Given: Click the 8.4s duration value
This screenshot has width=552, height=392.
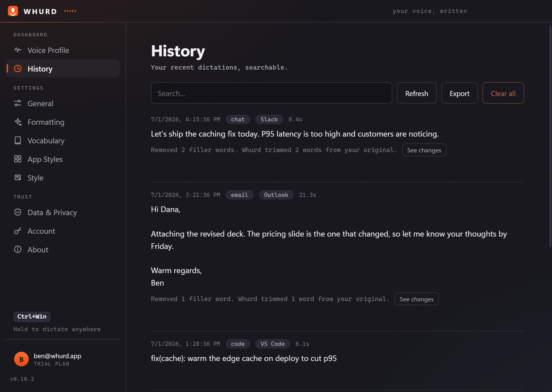Looking at the screenshot, I should 295,119.
